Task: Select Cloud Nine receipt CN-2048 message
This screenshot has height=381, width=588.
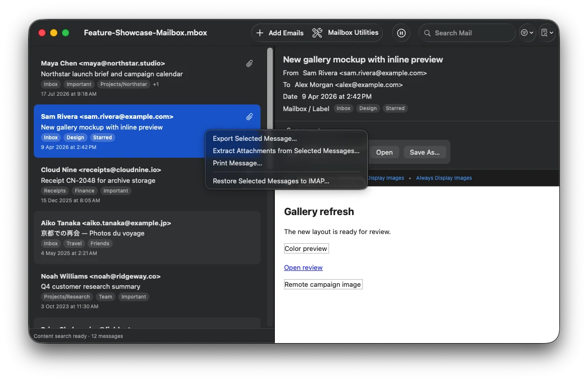Action: (147, 185)
